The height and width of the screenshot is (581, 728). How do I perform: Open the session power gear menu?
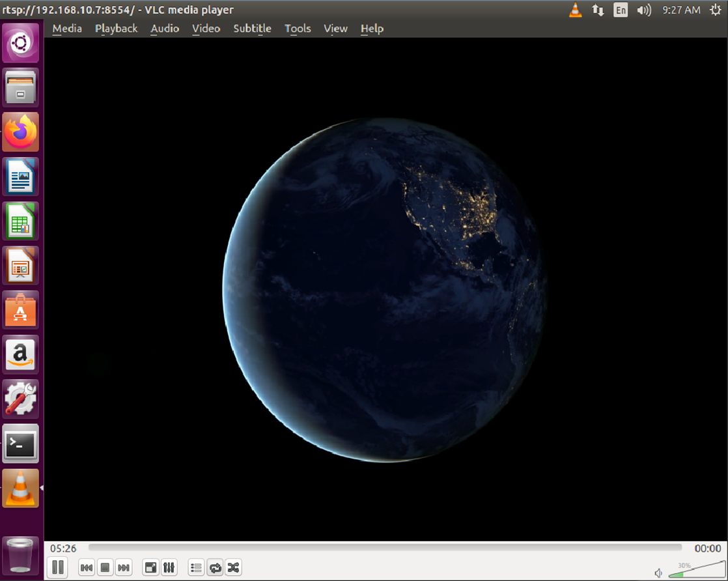(716, 10)
